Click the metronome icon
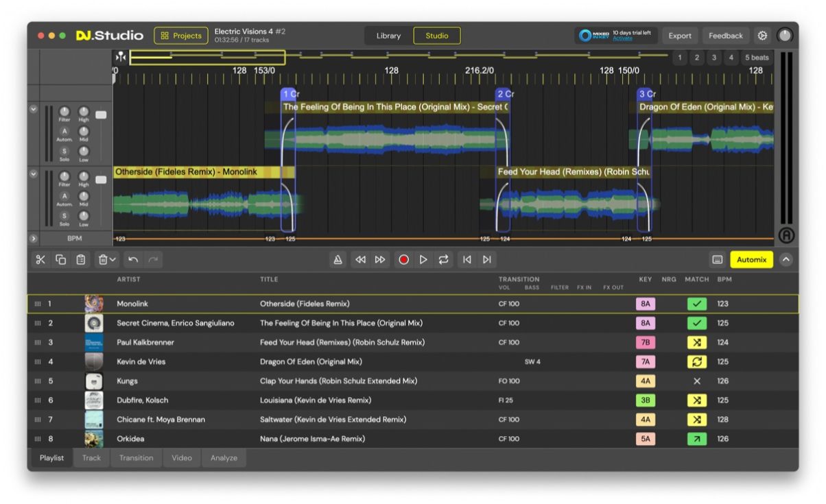The width and height of the screenshot is (826, 504). point(338,259)
